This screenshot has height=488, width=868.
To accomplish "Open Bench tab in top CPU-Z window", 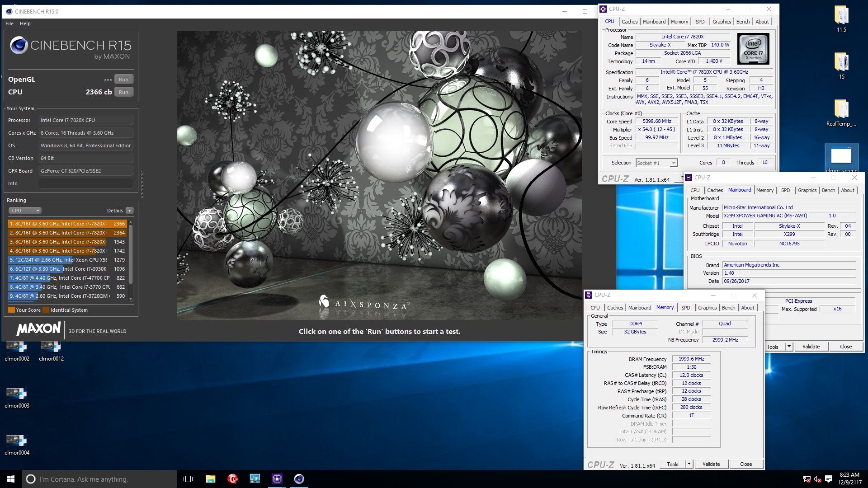I will point(743,22).
